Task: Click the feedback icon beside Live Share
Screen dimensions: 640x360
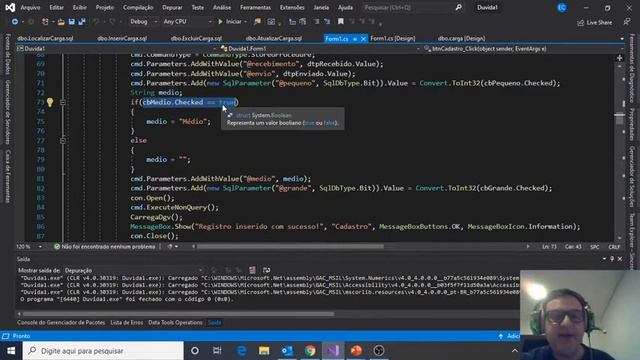Action: [627, 22]
